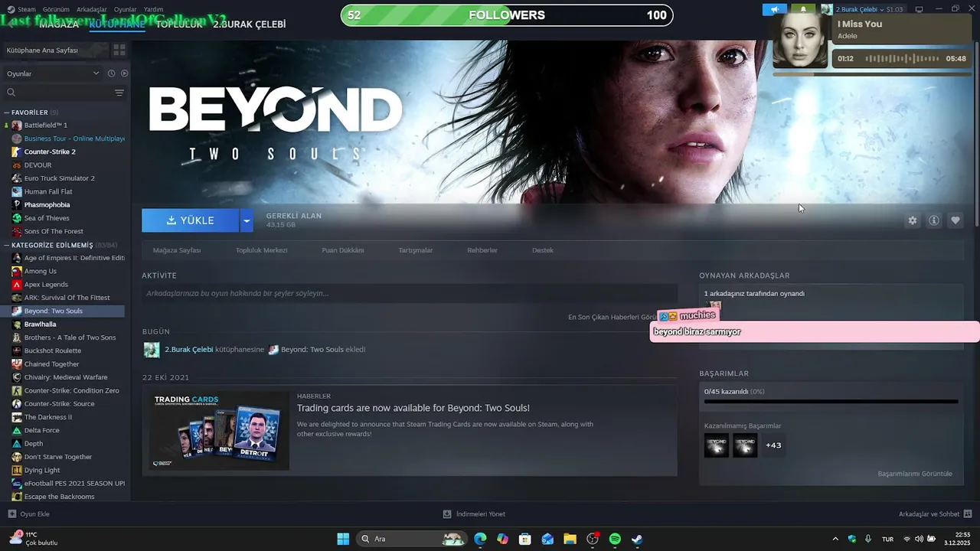Open Mağaza Sayfası link
The image size is (980, 551).
pos(177,250)
